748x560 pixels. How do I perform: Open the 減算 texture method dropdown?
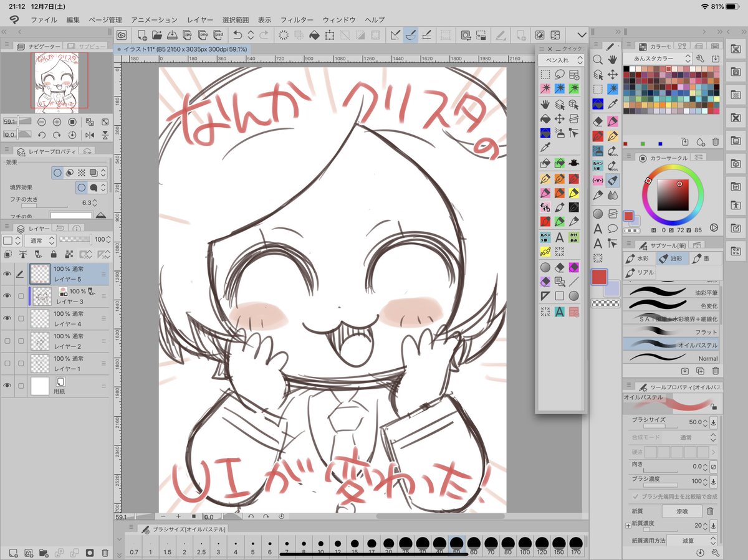click(691, 541)
